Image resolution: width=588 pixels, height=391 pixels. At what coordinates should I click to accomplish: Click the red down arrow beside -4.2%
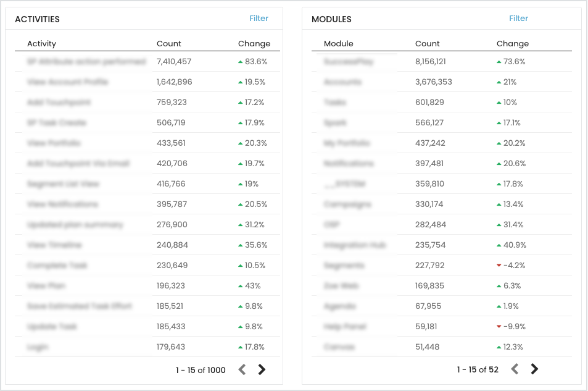499,266
